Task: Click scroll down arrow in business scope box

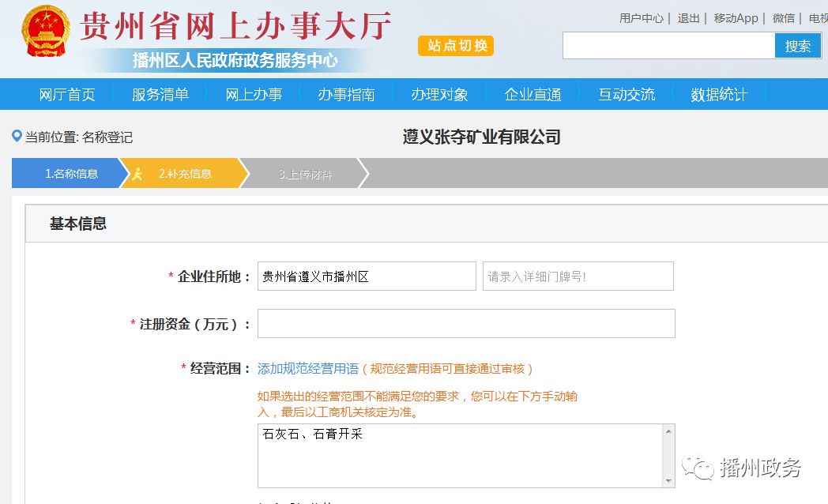Action: (668, 480)
